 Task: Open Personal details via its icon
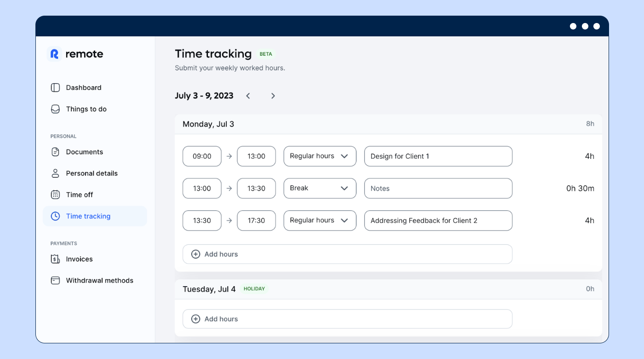click(x=55, y=173)
